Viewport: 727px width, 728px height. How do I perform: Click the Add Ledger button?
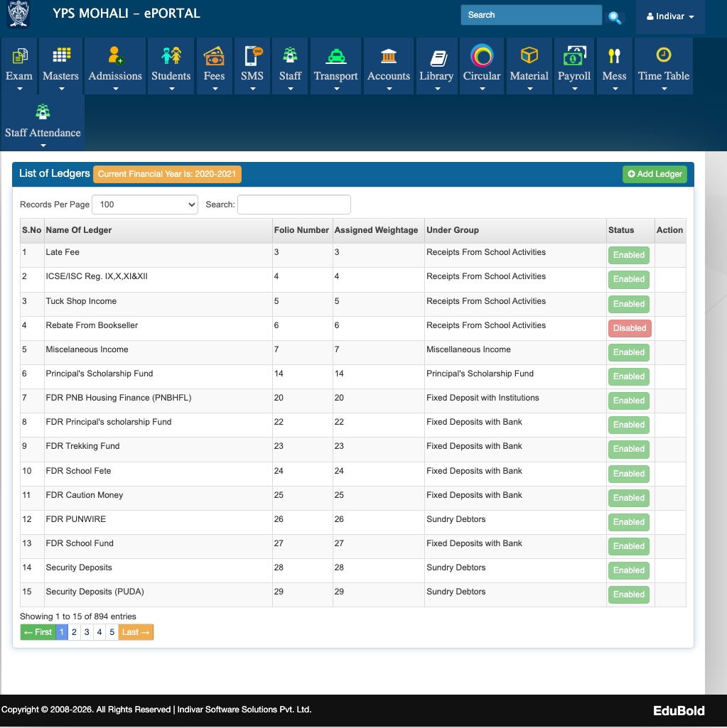point(654,174)
